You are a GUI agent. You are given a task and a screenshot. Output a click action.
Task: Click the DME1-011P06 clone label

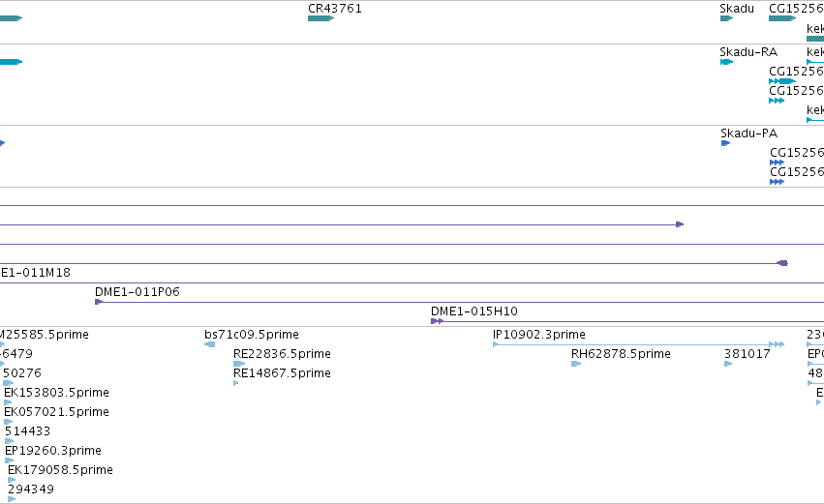pos(137,292)
